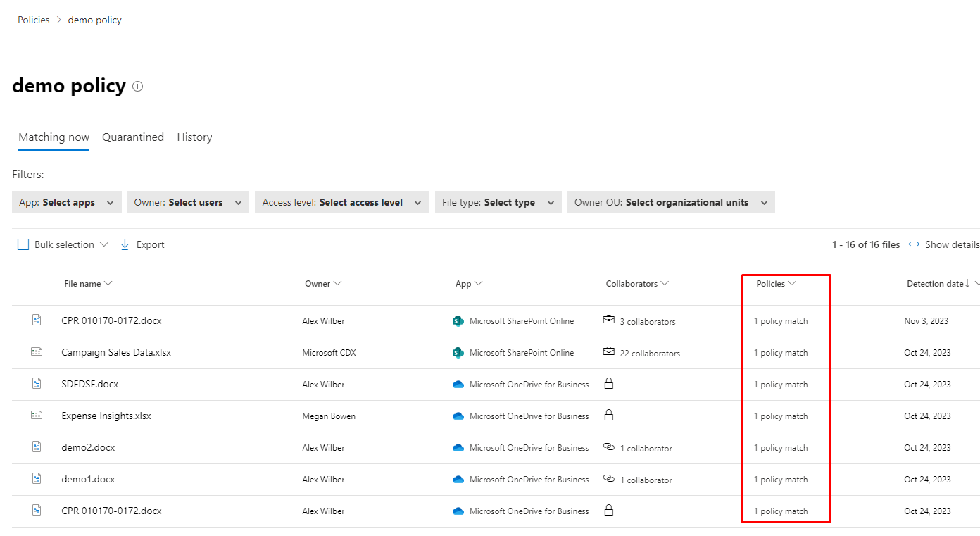Click collaborators icon beside 22 collaborators
The width and height of the screenshot is (980, 536).
coord(609,352)
